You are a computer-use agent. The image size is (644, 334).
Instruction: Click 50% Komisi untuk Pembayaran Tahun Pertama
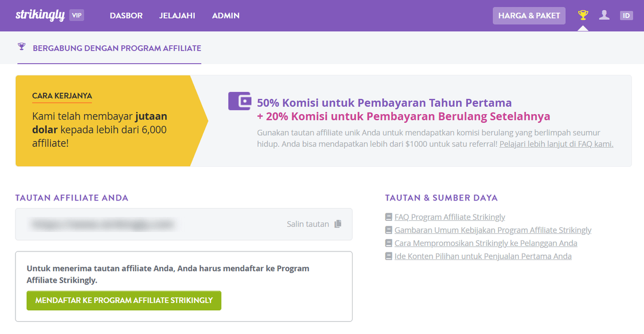(x=384, y=103)
